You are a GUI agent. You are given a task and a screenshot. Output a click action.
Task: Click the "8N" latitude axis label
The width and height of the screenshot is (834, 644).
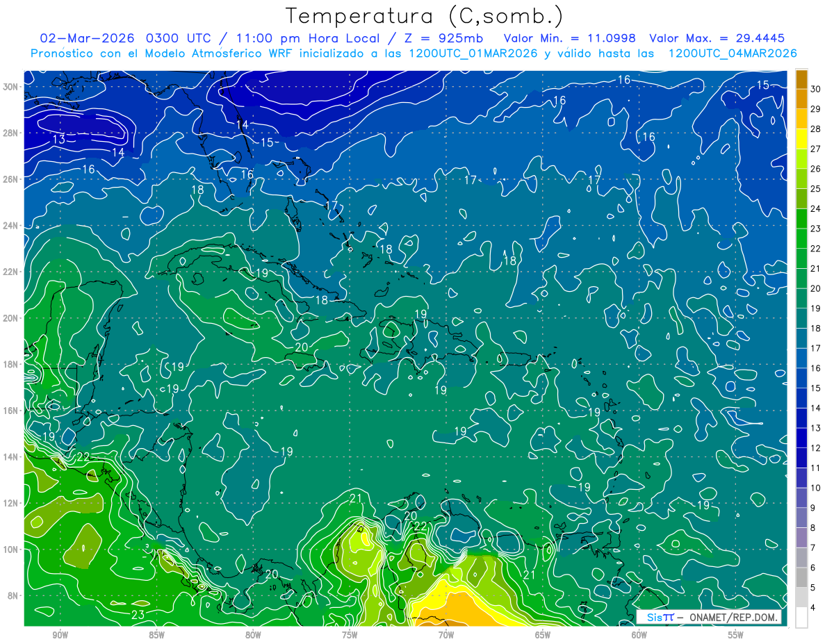[x=13, y=595]
